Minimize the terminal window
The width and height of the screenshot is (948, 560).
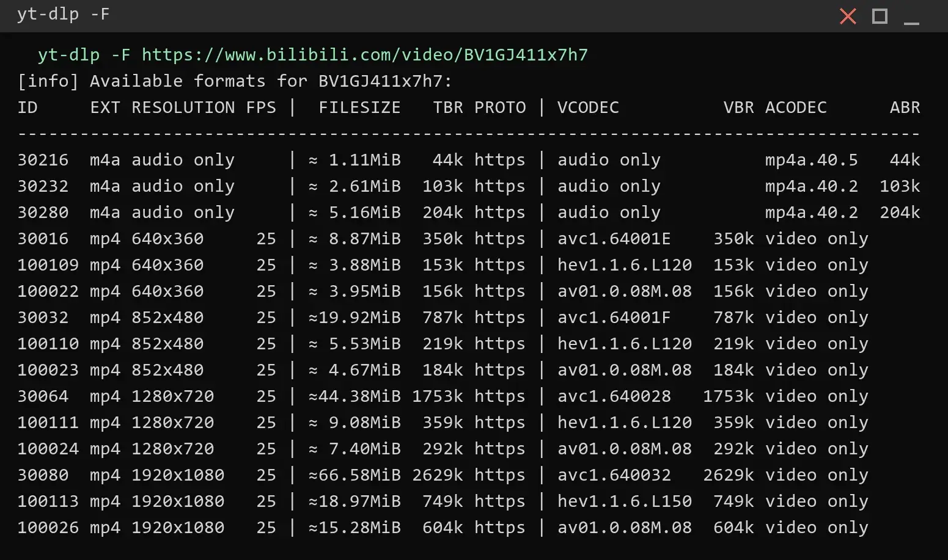911,23
